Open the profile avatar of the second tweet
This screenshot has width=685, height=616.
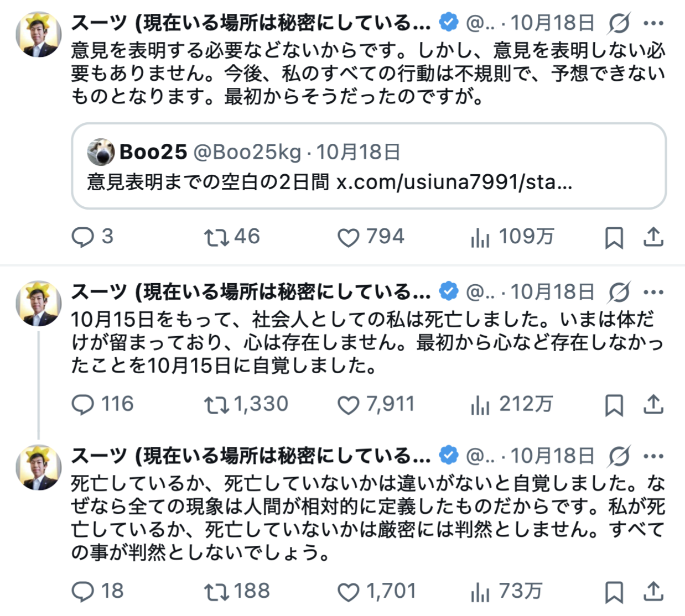coord(39,304)
